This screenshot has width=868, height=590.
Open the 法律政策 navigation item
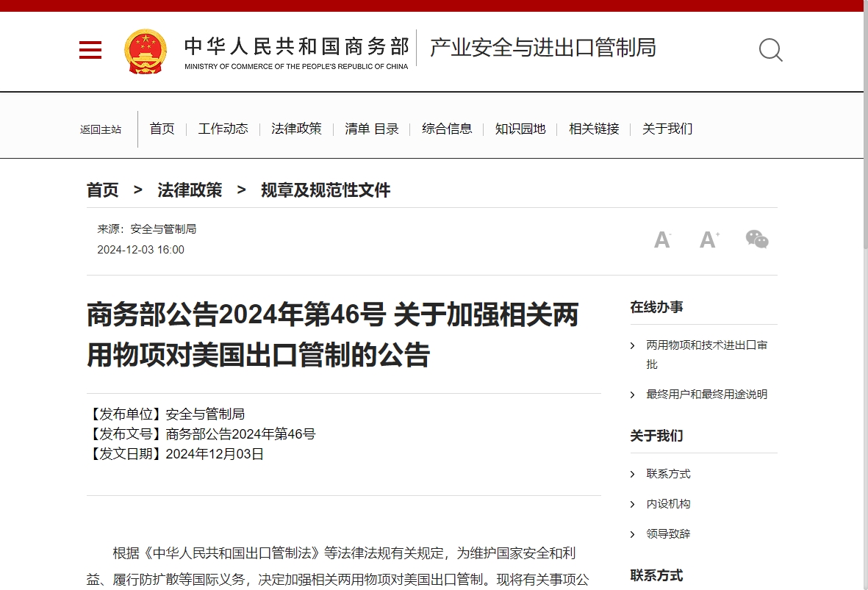[296, 129]
